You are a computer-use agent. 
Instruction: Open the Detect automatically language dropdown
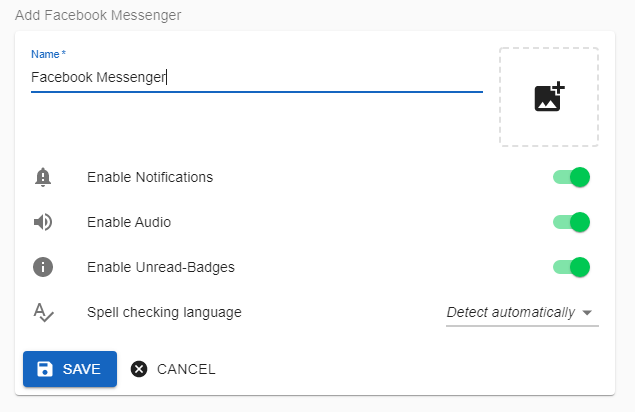coord(511,312)
